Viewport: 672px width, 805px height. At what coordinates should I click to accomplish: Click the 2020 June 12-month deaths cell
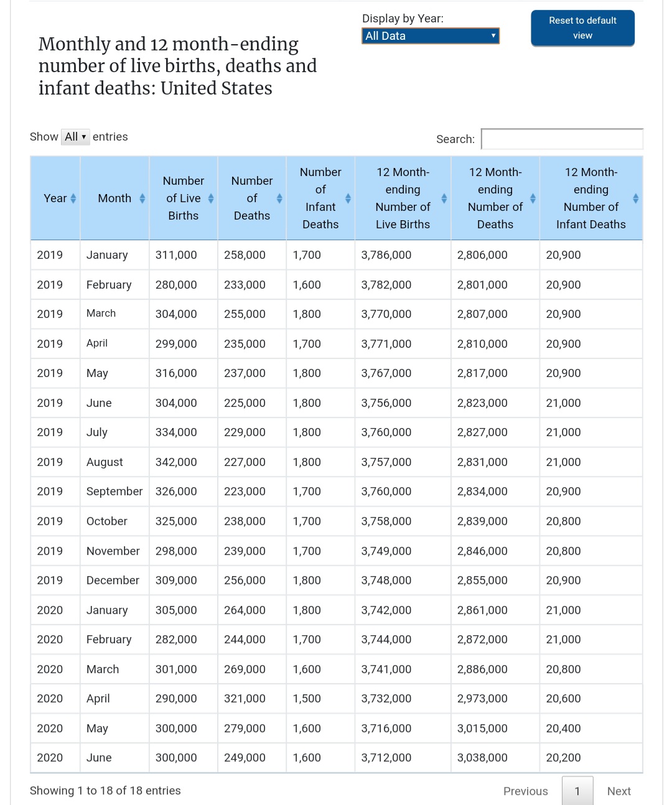coord(482,758)
